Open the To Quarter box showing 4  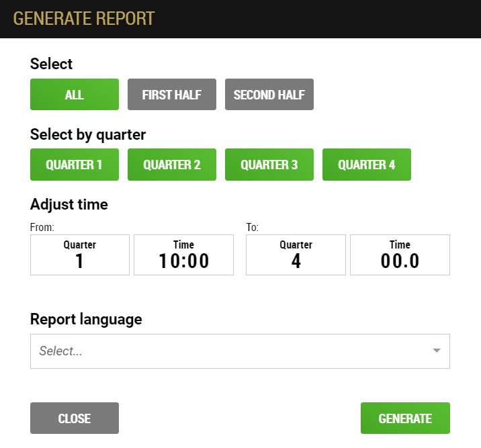click(x=296, y=255)
